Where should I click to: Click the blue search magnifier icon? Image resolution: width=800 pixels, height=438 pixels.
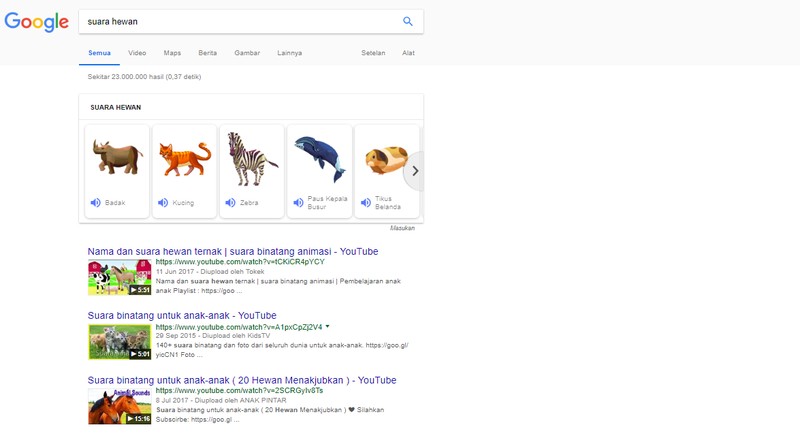point(407,21)
